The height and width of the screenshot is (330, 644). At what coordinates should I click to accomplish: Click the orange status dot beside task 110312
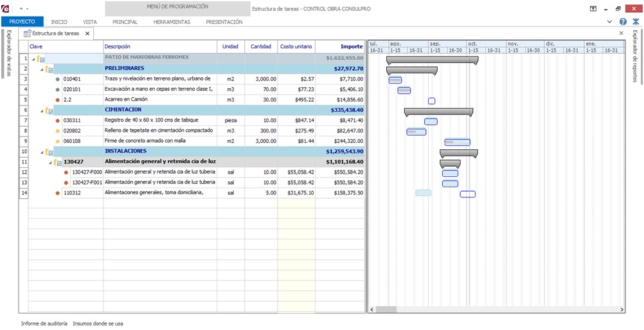[x=58, y=192]
